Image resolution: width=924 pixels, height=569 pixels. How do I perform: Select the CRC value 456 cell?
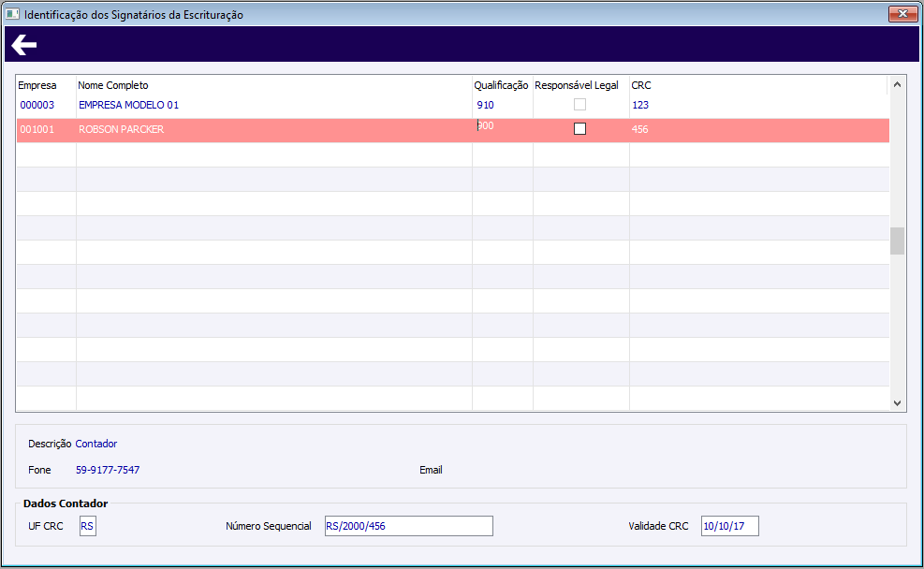759,129
